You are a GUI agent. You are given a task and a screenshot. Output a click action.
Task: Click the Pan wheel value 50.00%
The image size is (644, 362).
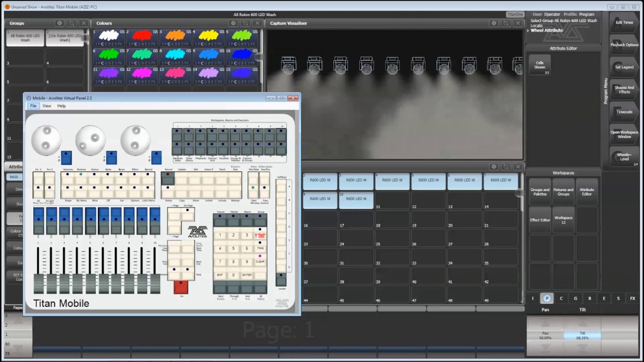coord(545,335)
